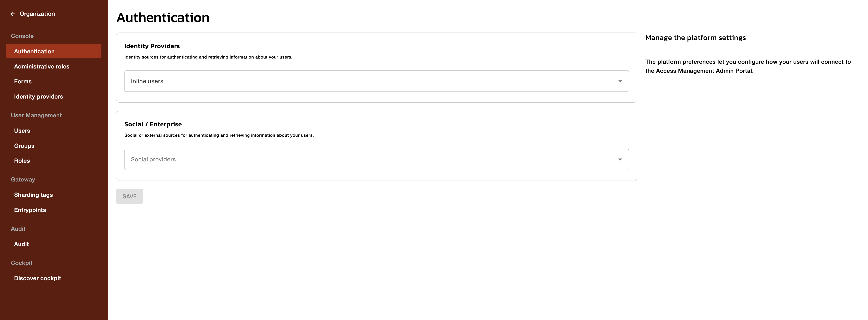868x320 pixels.
Task: Click the back arrow next to Organization
Action: (13, 14)
